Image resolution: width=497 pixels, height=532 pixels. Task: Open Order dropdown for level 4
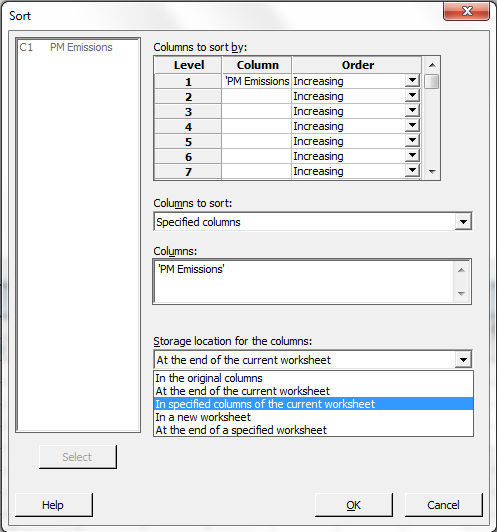pyautogui.click(x=412, y=126)
